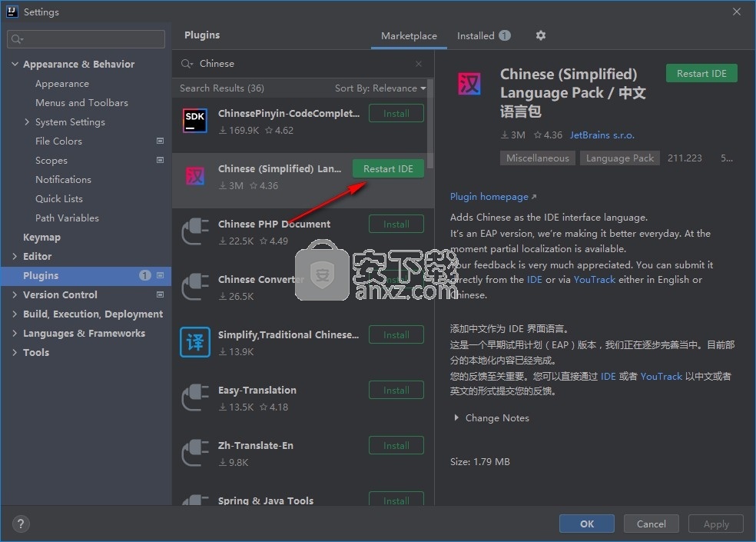
Task: Expand Build, Execution, Deployment node
Action: pos(15,314)
